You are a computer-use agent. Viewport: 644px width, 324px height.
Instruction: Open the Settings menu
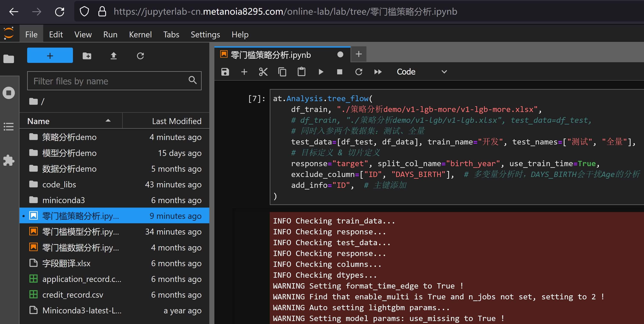tap(205, 35)
